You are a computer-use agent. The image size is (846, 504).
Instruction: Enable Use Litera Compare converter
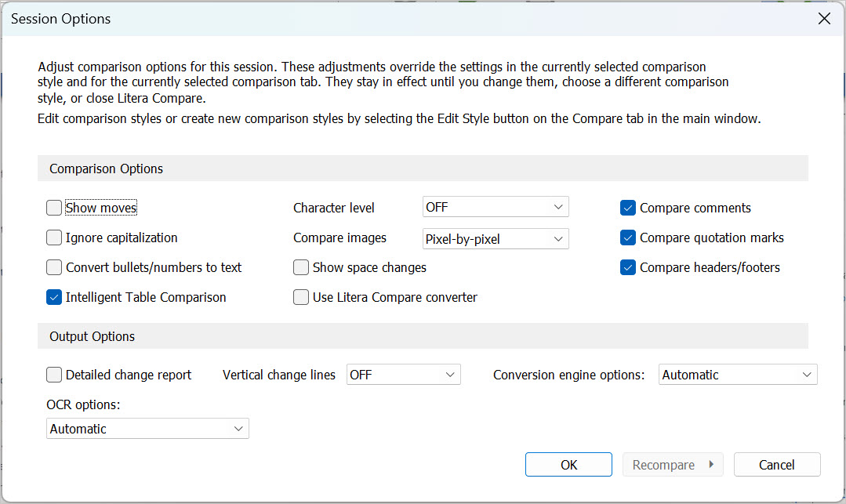301,297
